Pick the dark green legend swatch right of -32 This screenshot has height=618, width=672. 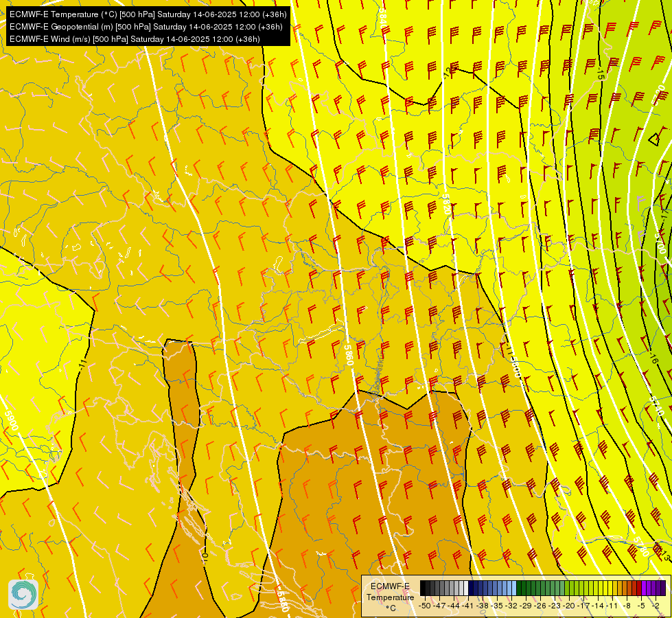click(x=519, y=588)
